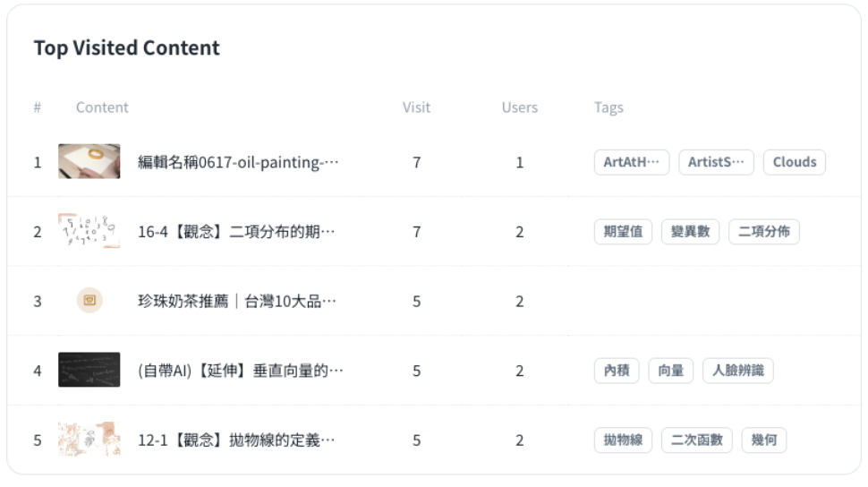Open the 16-4 二項分布 content thumbnail
Screen dimensions: 868x487
coord(89,231)
